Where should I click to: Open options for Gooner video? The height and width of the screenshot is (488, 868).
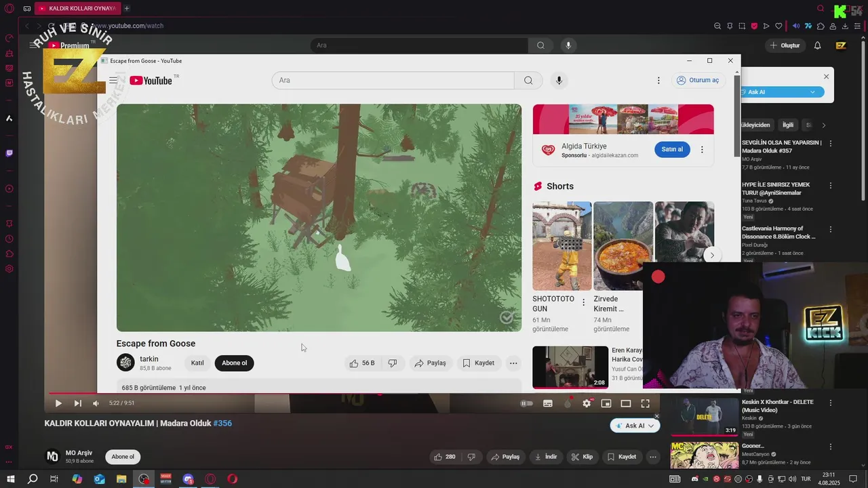point(831,447)
